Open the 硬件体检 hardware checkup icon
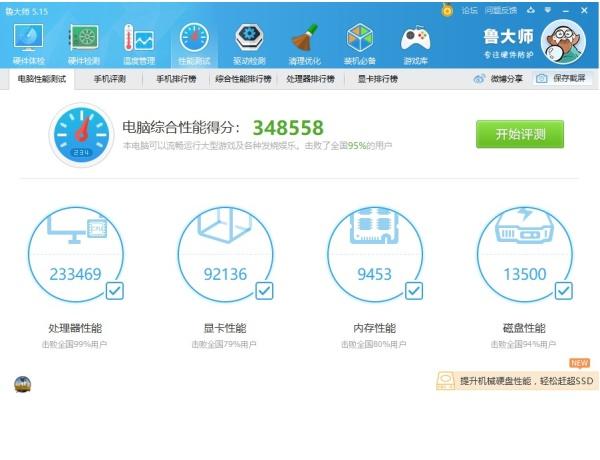600x460 pixels. click(x=28, y=38)
